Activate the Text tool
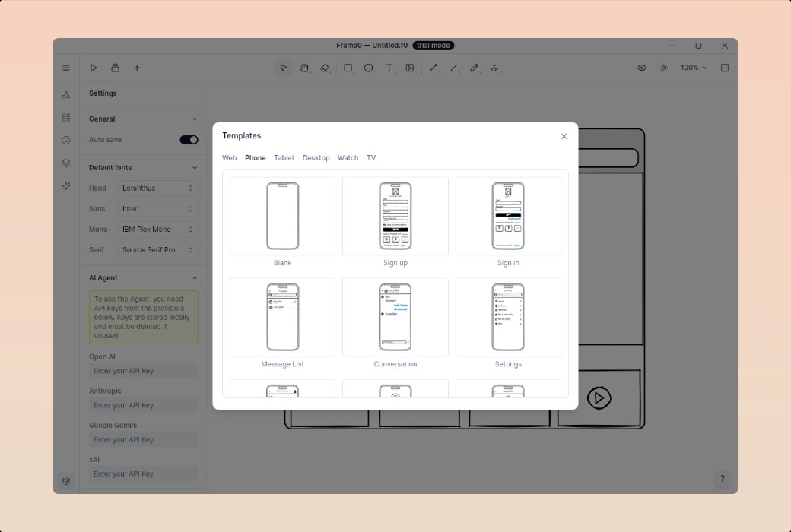The image size is (791, 532). (x=389, y=68)
